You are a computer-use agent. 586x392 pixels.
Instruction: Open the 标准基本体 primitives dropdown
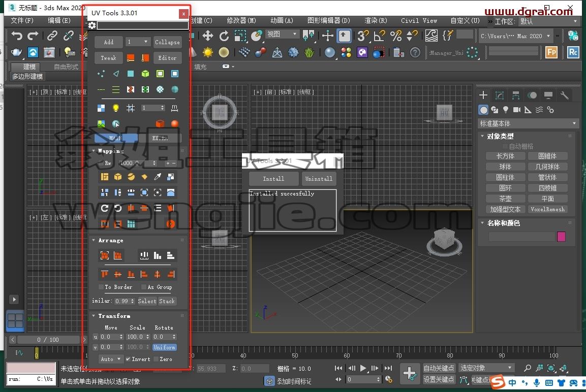528,123
